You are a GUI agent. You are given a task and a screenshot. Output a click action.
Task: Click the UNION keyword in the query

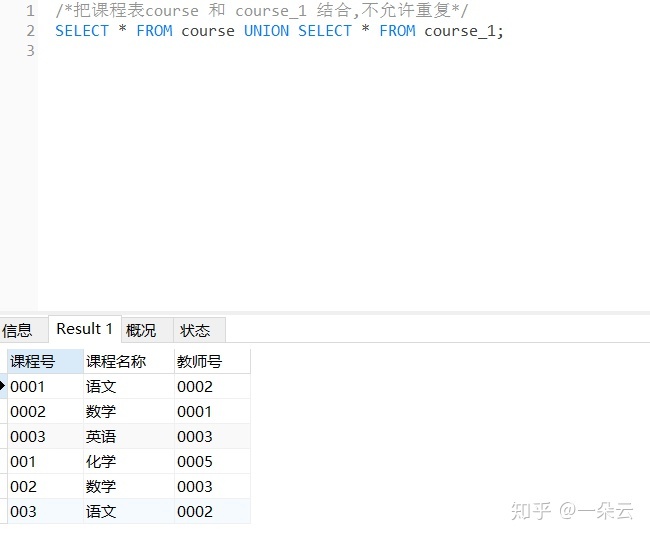click(x=266, y=31)
